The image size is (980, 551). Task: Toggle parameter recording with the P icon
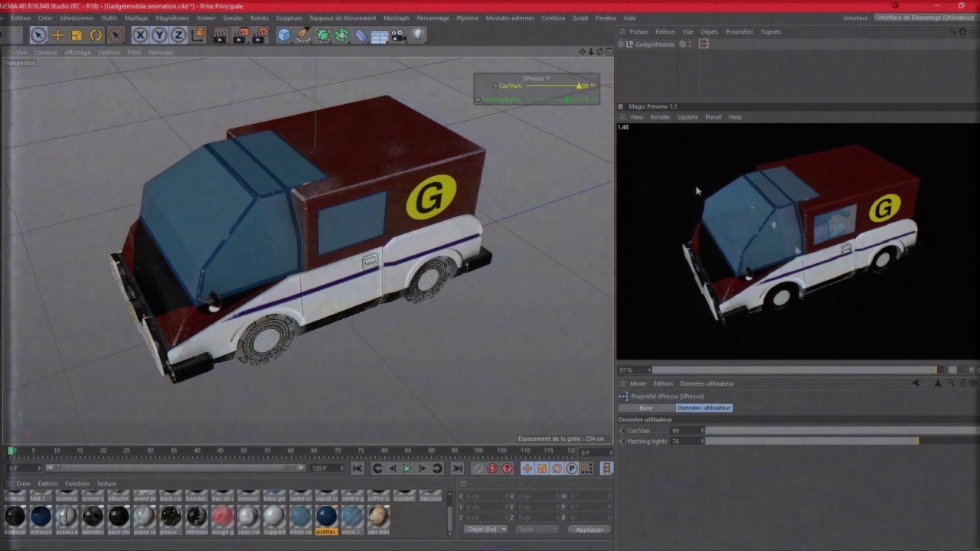tap(572, 468)
